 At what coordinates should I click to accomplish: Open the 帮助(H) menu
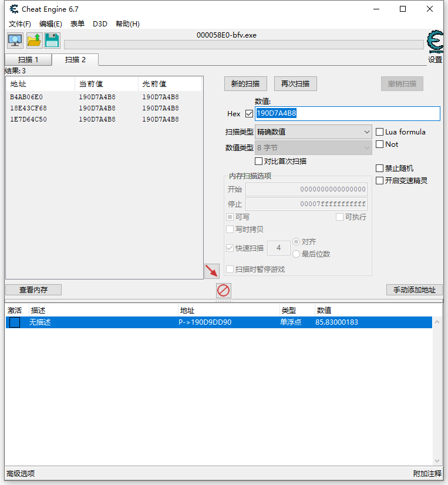[x=127, y=24]
